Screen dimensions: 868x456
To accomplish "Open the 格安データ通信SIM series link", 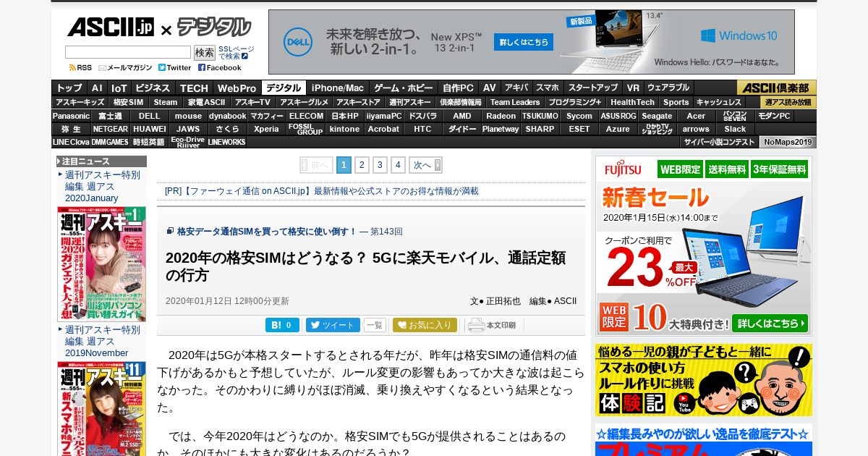I will pos(267,232).
